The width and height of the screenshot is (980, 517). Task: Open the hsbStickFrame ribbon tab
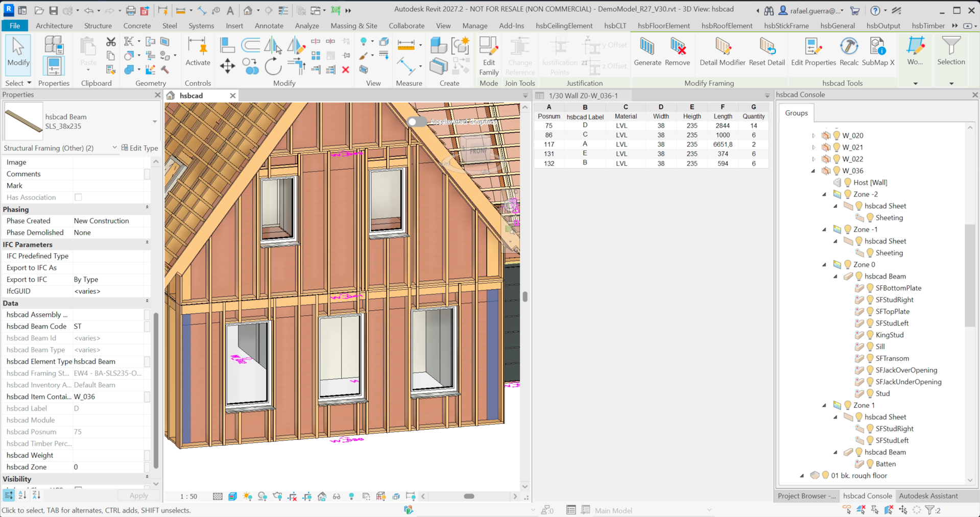[786, 26]
